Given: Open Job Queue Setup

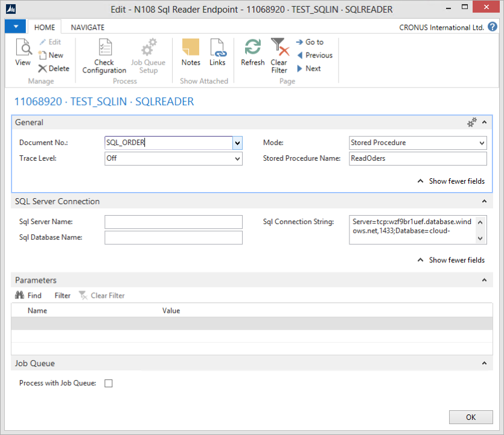Looking at the screenshot, I should (148, 56).
